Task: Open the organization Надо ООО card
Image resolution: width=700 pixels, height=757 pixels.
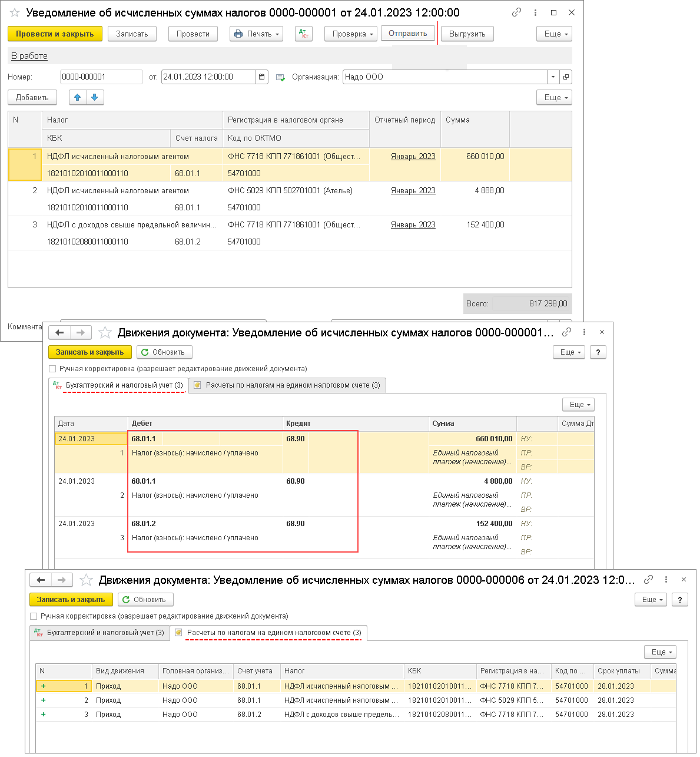Action: tap(566, 77)
